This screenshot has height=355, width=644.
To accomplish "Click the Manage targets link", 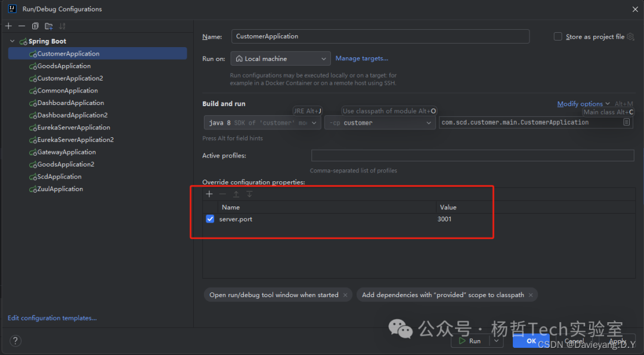I will point(361,58).
